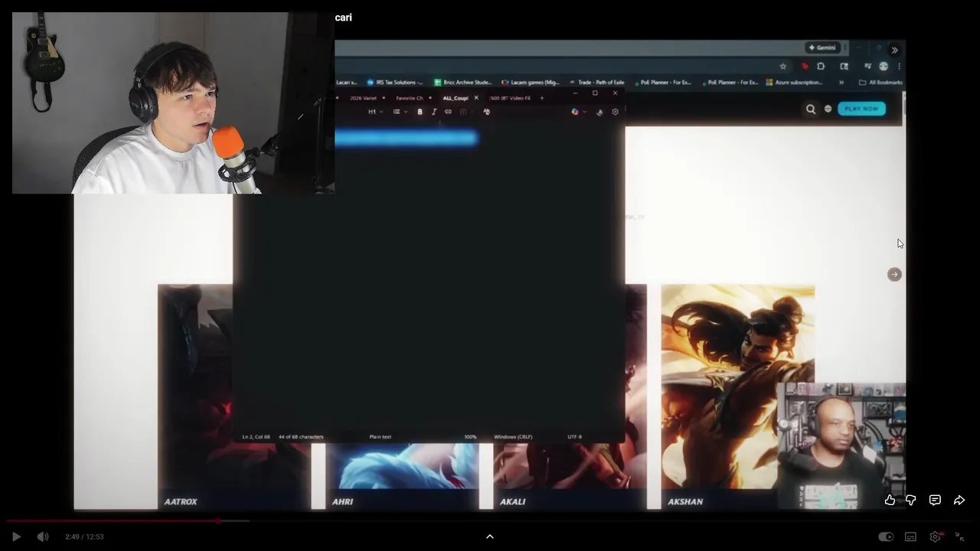Seek on the video progress bar
The image size is (980, 551).
click(490, 521)
